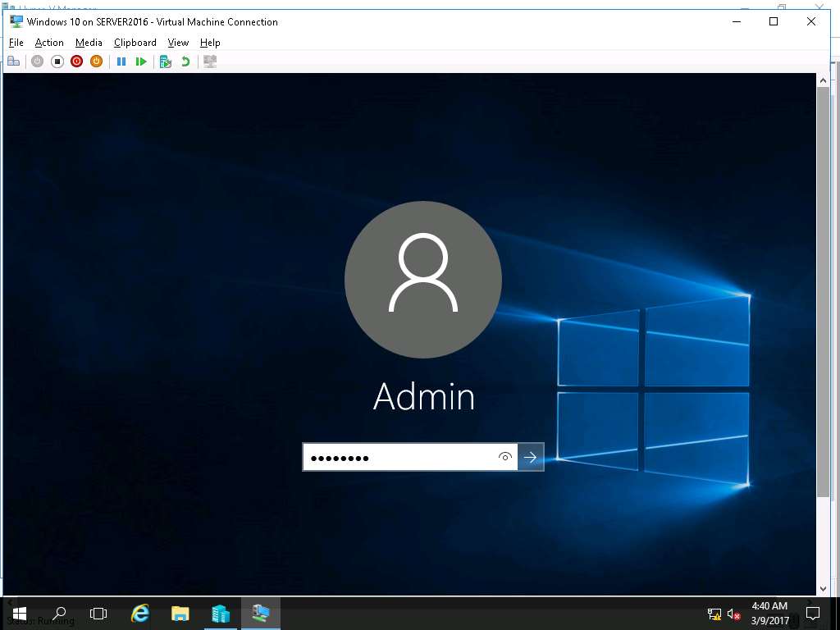Revert the VM with the green arrow icon
Viewport: 840px width, 630px height.
[185, 62]
